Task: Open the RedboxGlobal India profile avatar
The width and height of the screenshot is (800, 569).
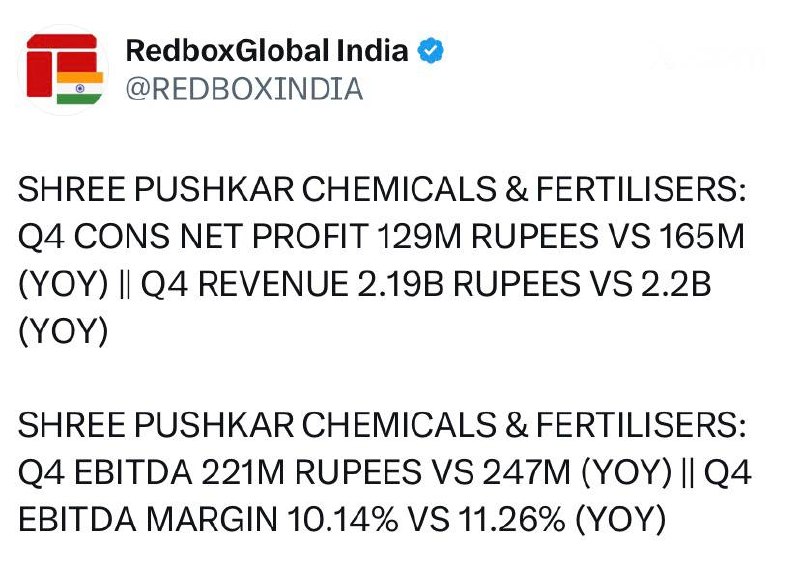Action: point(63,69)
